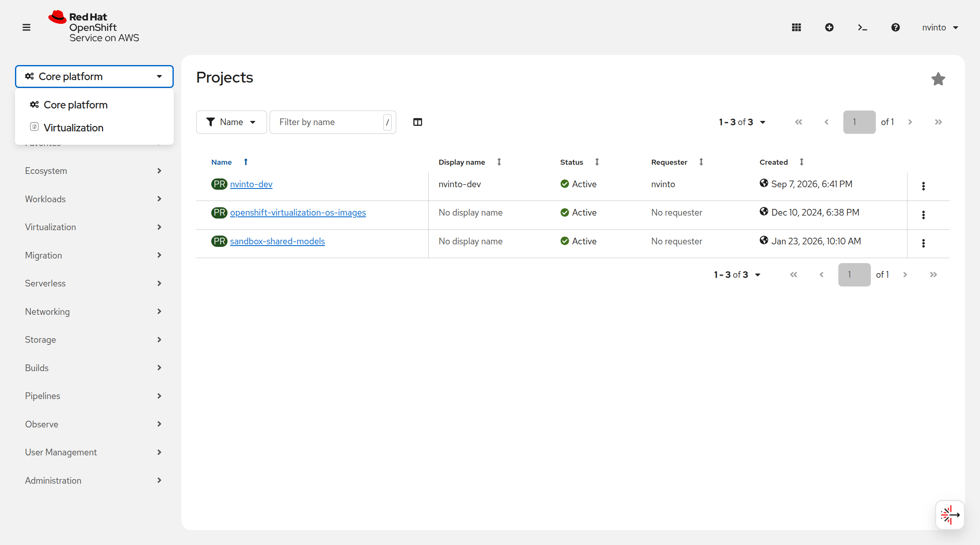Open the nvinto user menu
980x545 pixels.
click(940, 28)
